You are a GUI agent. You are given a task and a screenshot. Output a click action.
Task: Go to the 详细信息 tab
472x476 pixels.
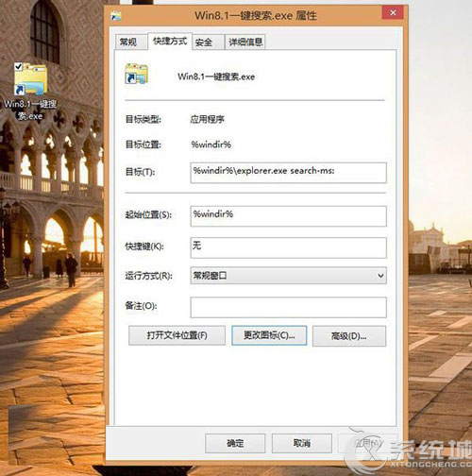click(x=245, y=42)
